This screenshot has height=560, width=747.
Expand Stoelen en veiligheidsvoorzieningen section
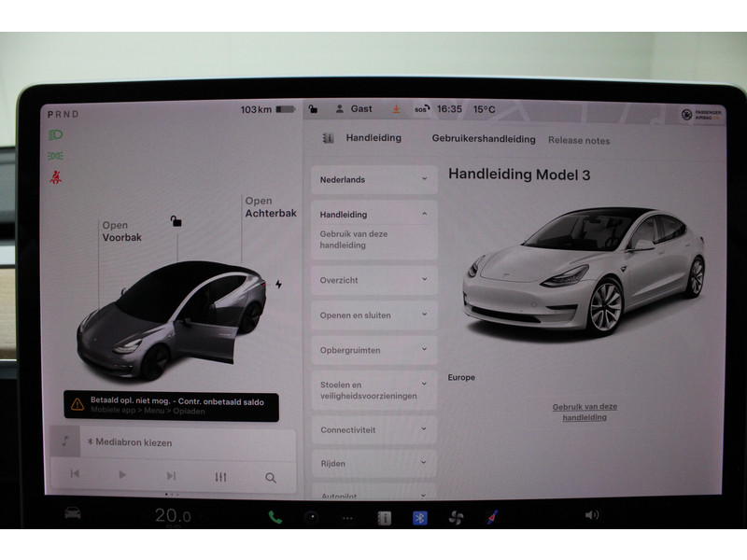pos(374,390)
